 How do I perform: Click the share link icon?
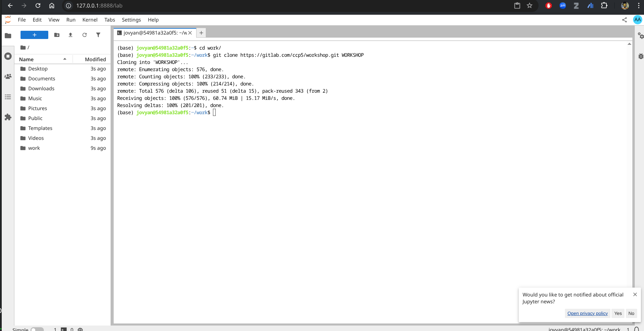[624, 20]
